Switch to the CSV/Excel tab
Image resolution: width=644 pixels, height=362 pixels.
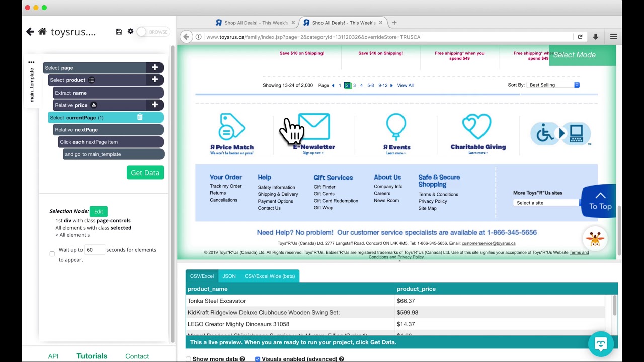(202, 276)
